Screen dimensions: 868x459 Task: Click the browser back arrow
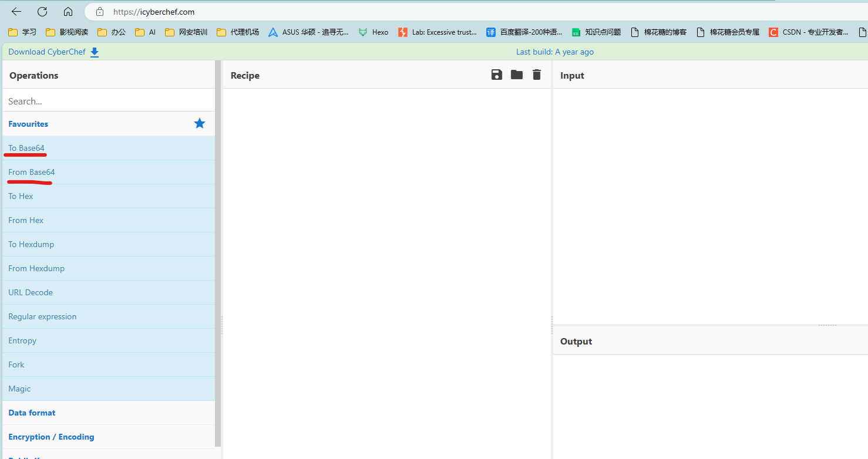tap(16, 12)
